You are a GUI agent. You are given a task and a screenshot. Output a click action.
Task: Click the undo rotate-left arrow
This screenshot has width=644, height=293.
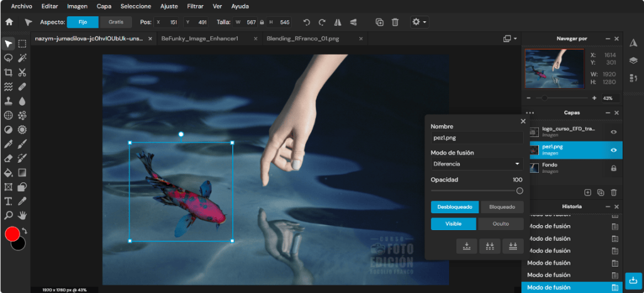click(306, 22)
